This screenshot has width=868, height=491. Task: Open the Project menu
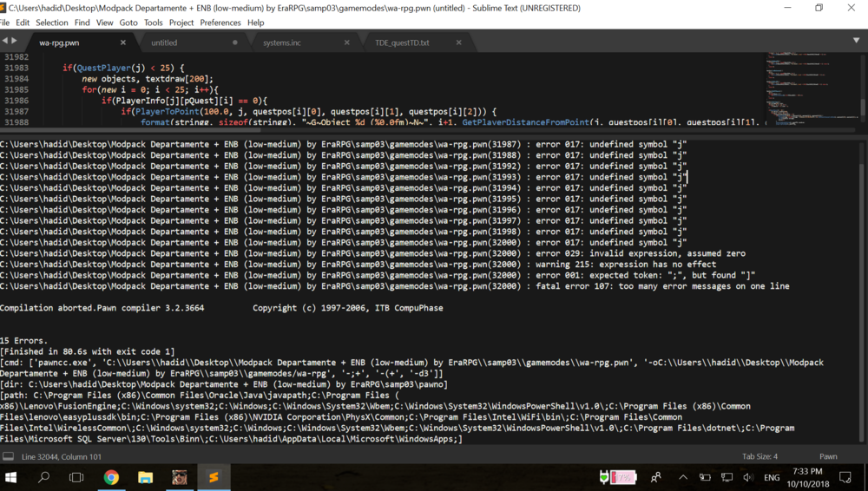pos(181,23)
